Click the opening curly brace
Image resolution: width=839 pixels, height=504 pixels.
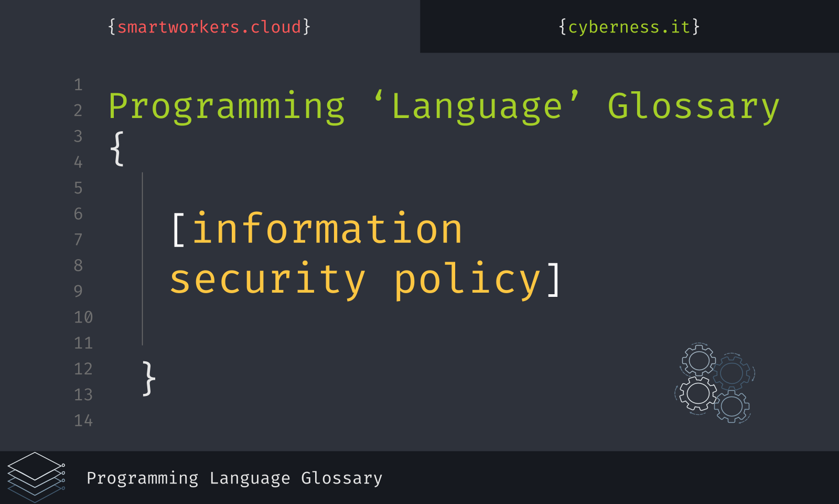click(117, 149)
